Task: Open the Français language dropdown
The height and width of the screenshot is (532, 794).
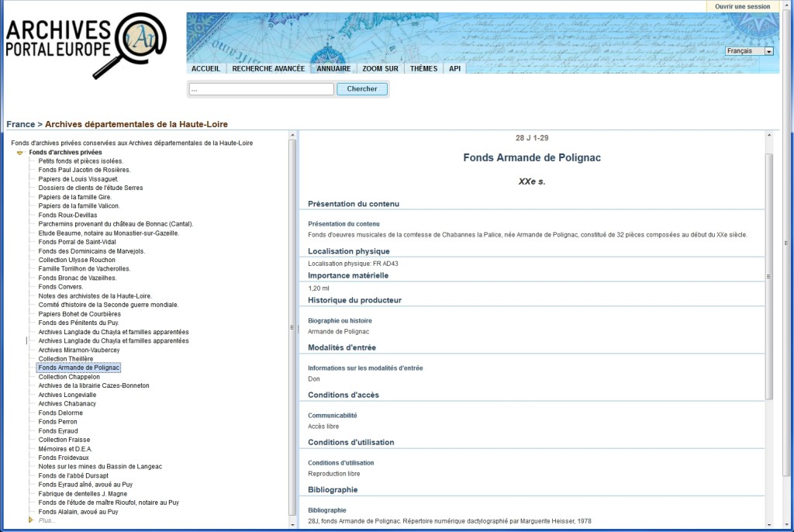Action: [x=749, y=51]
